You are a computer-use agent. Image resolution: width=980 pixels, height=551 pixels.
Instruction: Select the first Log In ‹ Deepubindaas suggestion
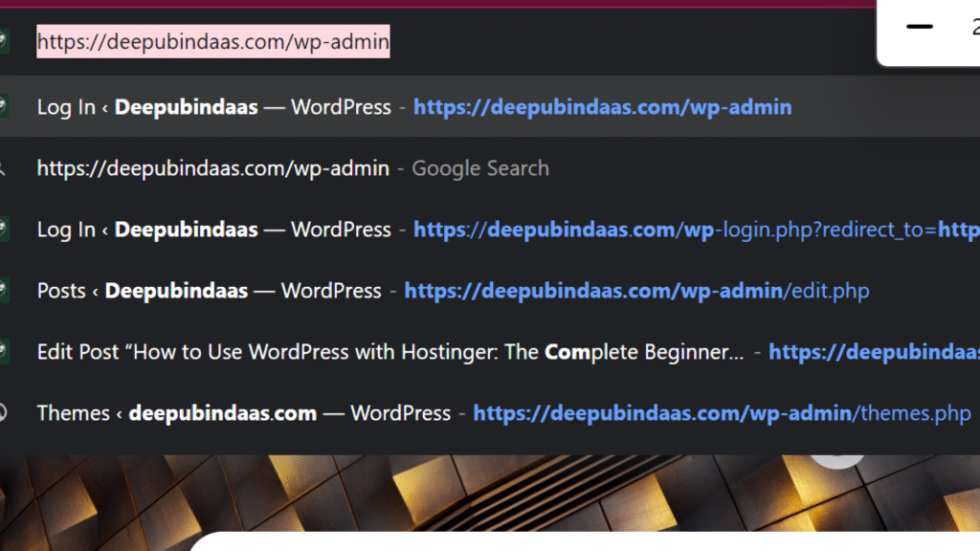pos(213,107)
